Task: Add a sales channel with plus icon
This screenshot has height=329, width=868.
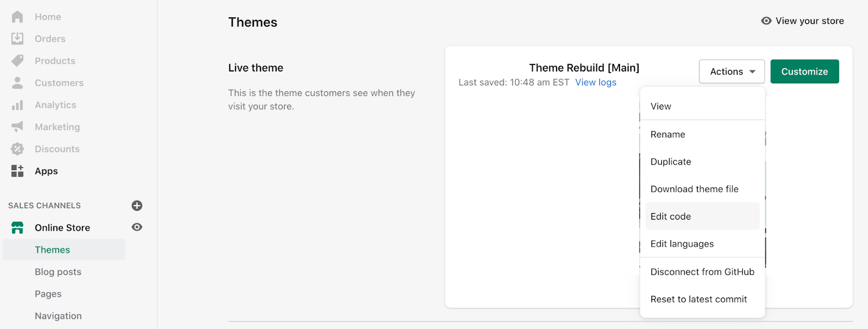Action: (137, 205)
